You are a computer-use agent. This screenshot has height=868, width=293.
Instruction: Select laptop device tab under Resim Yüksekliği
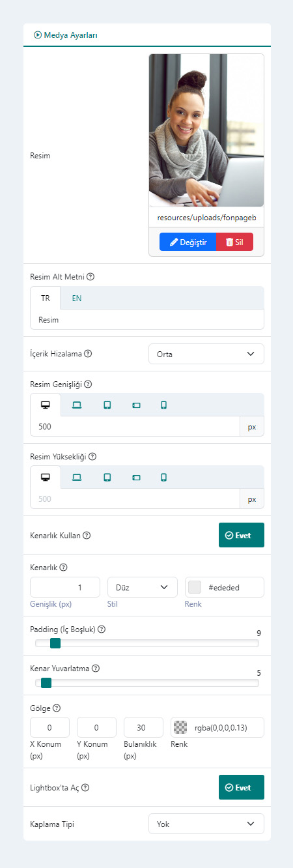click(76, 477)
